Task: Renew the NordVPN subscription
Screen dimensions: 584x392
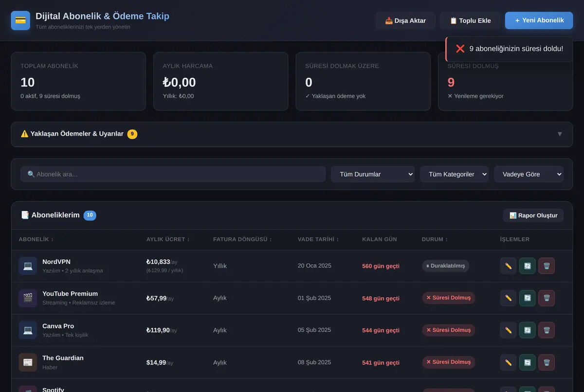Action: (x=528, y=266)
